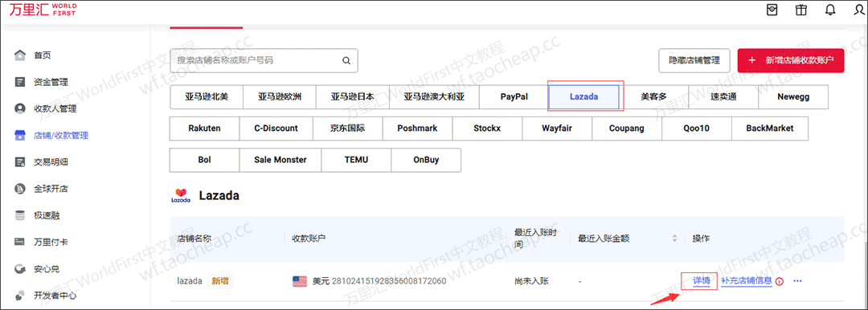868x310 pixels.
Task: Click 新增店铺收款账户 red button
Action: [x=791, y=61]
